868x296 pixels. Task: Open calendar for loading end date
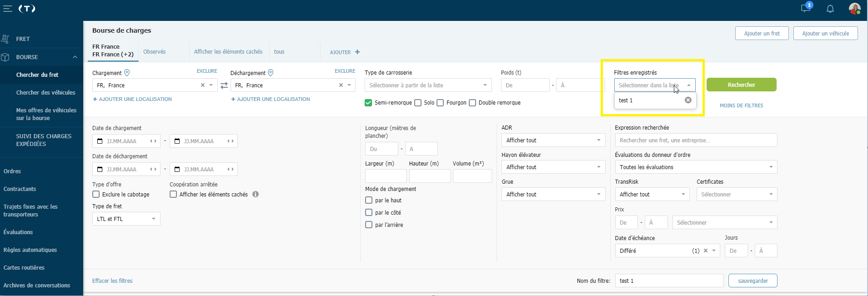pos(177,141)
